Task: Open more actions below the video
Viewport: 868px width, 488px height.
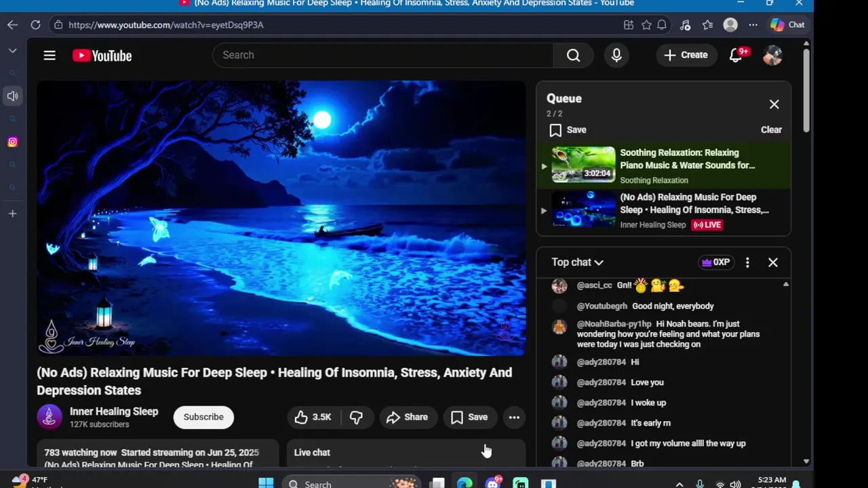Action: pos(514,418)
